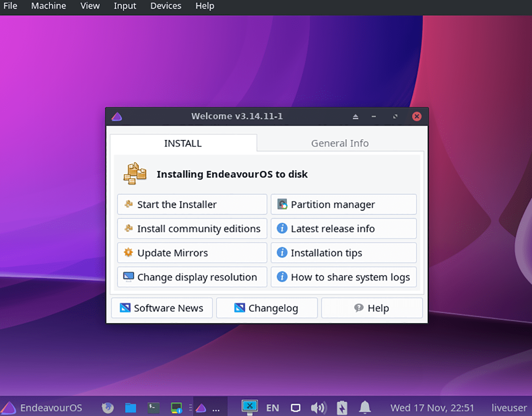
Task: Click the gear icon on Update Mirrors
Action: (128, 253)
